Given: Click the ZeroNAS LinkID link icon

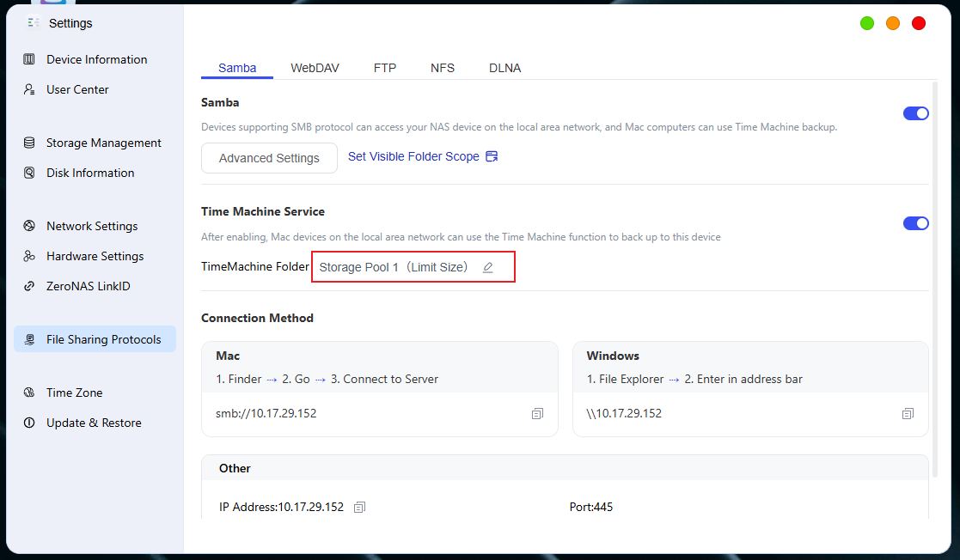Looking at the screenshot, I should coord(28,286).
